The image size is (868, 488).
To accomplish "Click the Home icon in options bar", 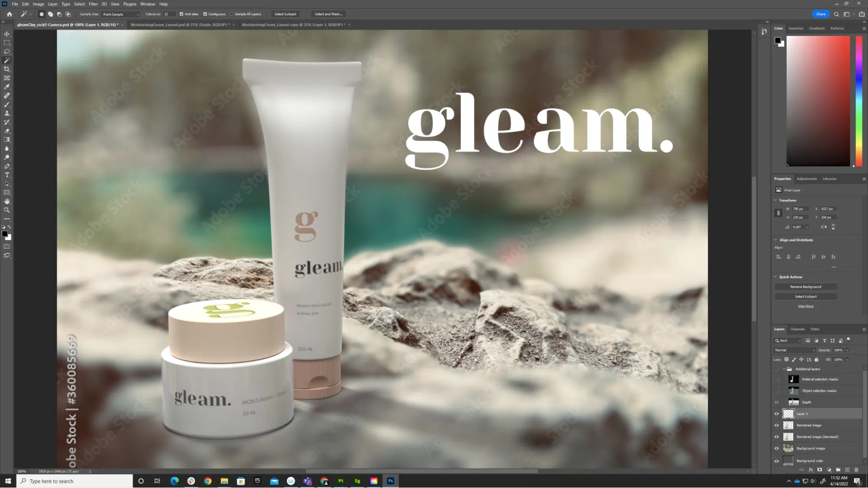I will (x=9, y=14).
